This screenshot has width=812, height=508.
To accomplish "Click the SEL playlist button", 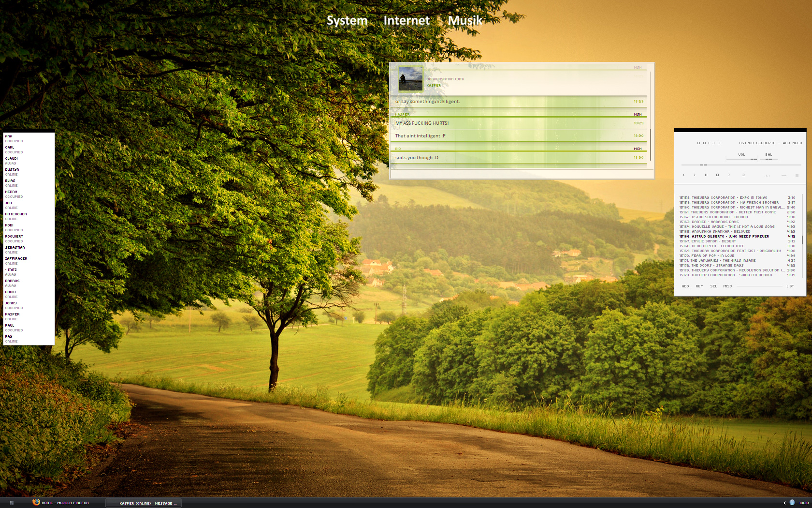I will click(713, 286).
